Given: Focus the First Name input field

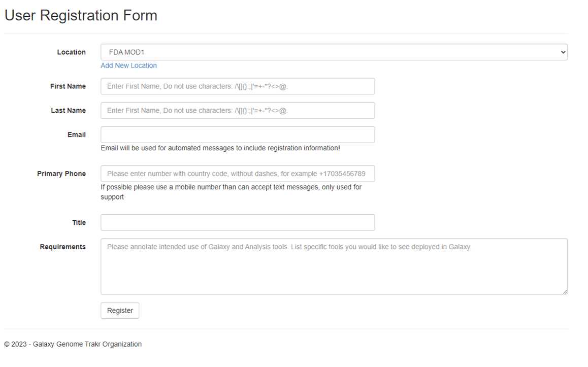Looking at the screenshot, I should tap(237, 86).
